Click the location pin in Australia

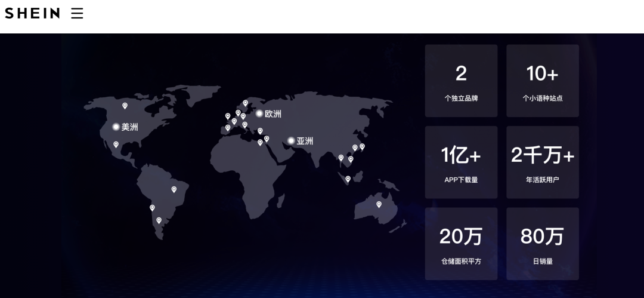pyautogui.click(x=379, y=204)
